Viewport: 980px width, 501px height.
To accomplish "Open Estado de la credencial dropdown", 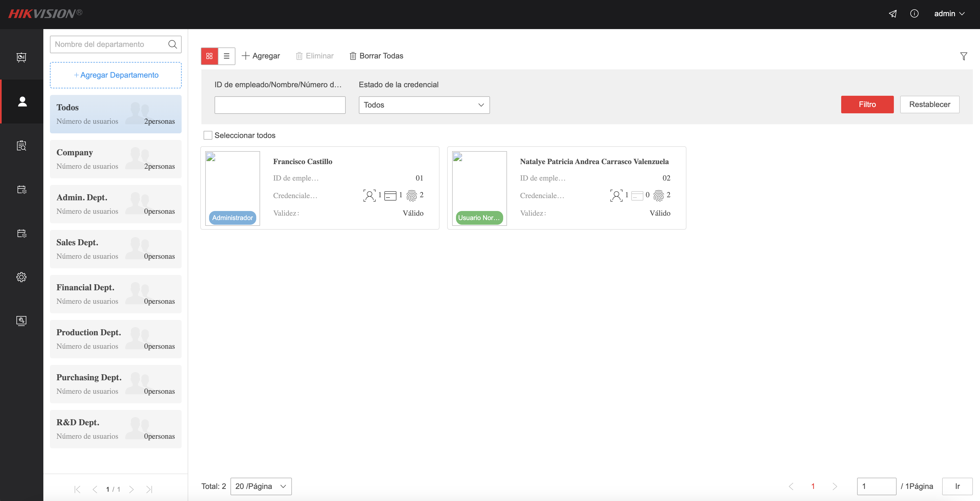I will point(424,105).
